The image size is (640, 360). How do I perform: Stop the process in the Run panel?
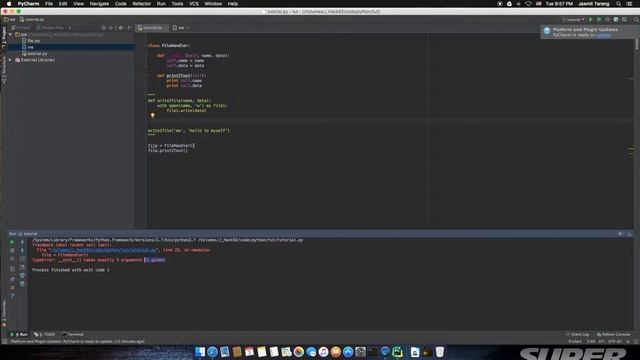[x=12, y=250]
